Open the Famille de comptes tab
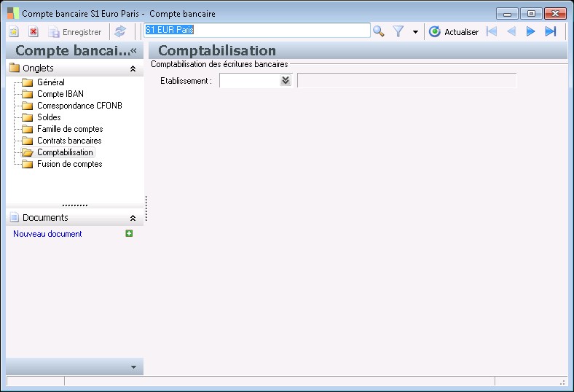 70,129
